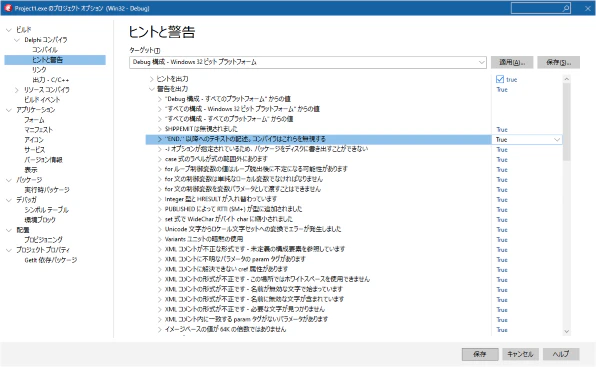Select XML コメントに解決できない cref 属性があります text

pyautogui.click(x=226, y=269)
